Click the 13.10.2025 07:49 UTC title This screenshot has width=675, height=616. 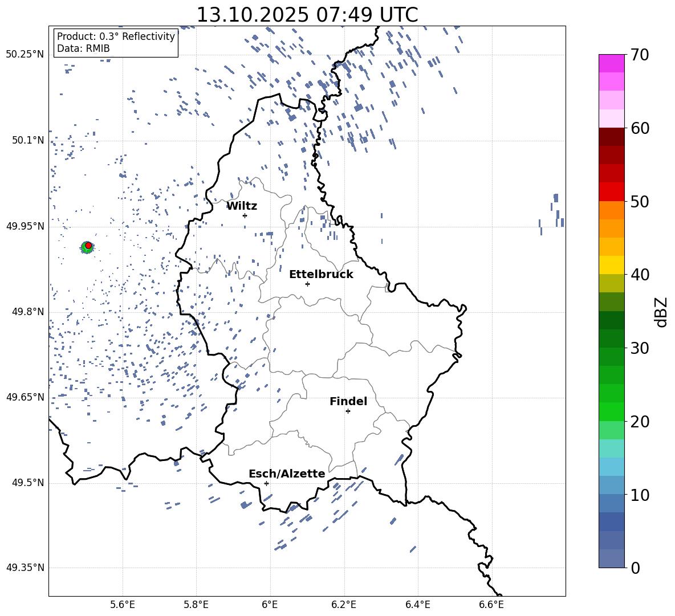(307, 15)
